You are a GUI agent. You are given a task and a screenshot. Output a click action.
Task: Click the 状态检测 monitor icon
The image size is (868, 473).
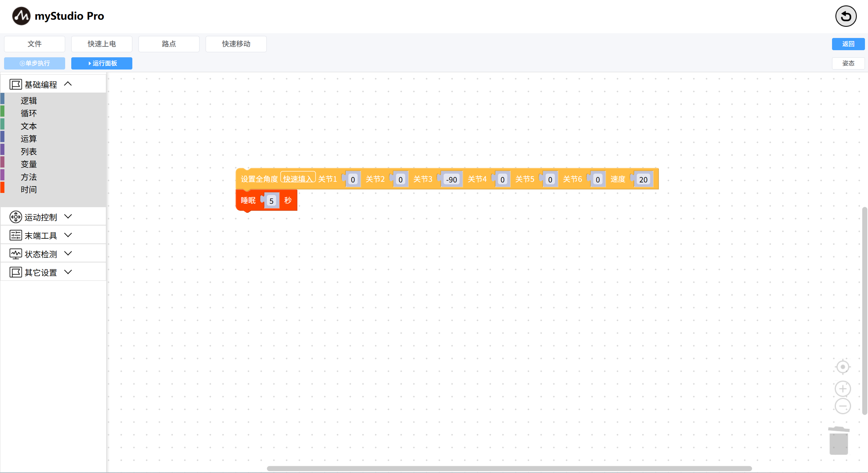click(16, 254)
